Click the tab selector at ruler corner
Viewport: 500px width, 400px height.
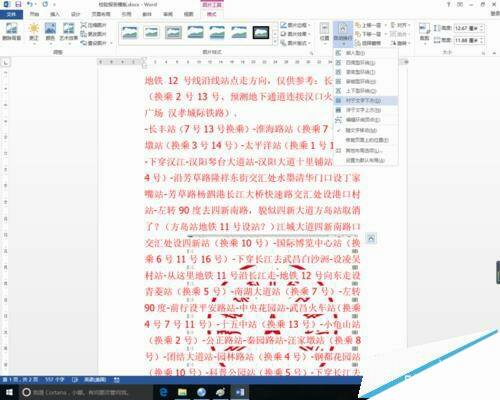6,62
